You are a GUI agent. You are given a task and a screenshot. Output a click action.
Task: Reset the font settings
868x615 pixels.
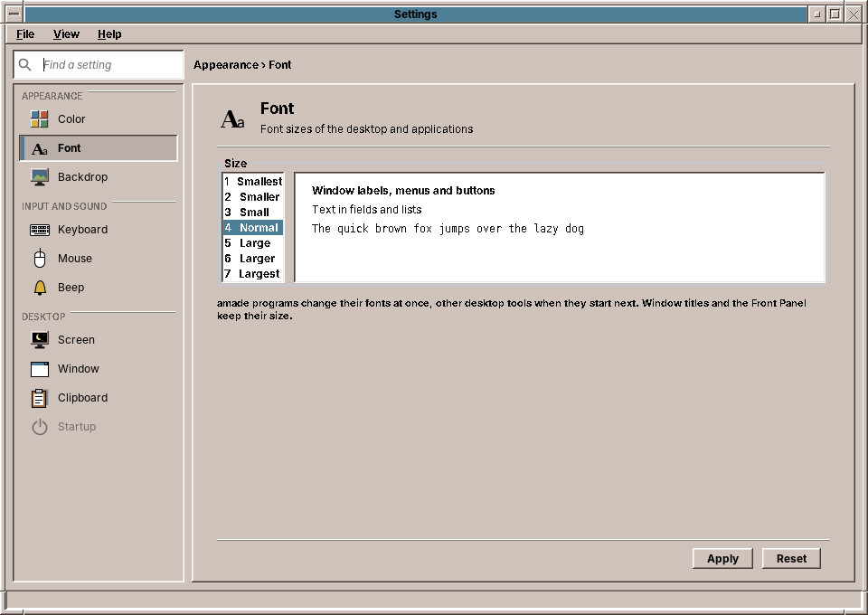click(x=791, y=559)
